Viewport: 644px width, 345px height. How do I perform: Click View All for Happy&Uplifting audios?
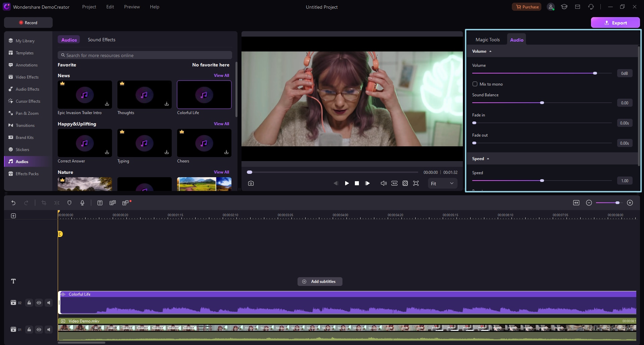tap(221, 124)
